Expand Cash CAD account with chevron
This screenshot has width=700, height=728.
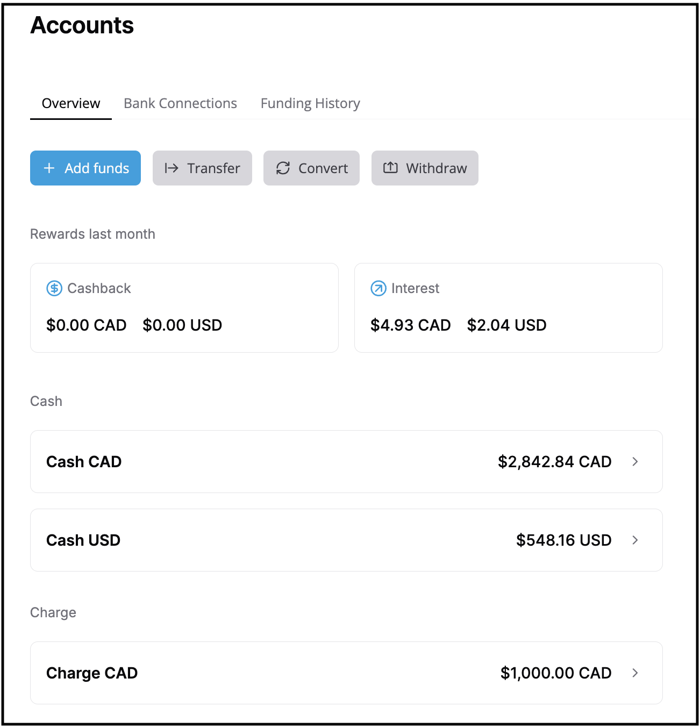[635, 462]
